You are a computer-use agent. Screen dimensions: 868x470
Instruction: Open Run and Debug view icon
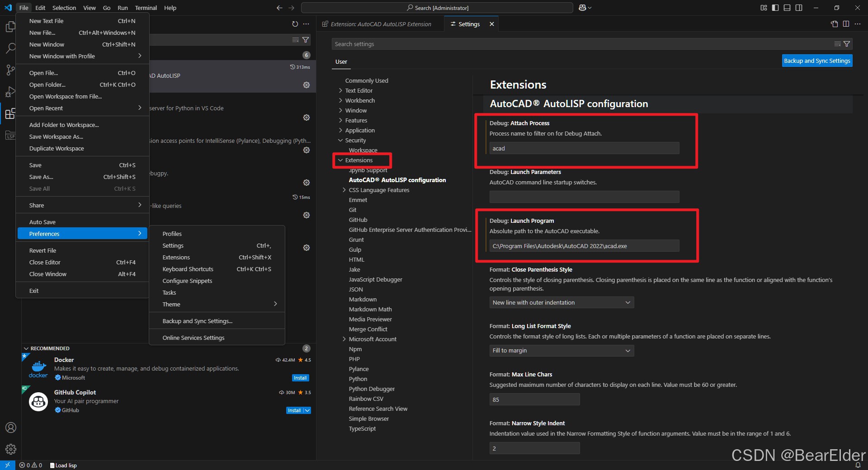tap(10, 92)
